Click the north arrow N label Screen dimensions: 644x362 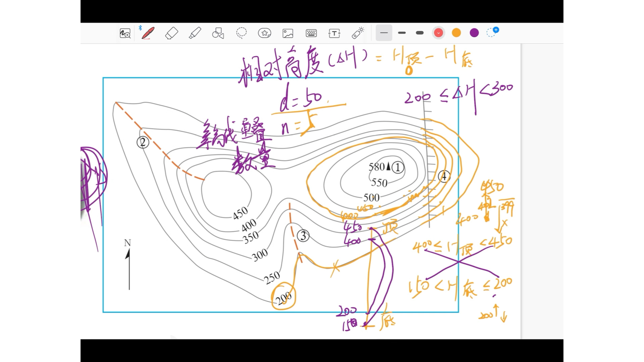click(x=128, y=243)
